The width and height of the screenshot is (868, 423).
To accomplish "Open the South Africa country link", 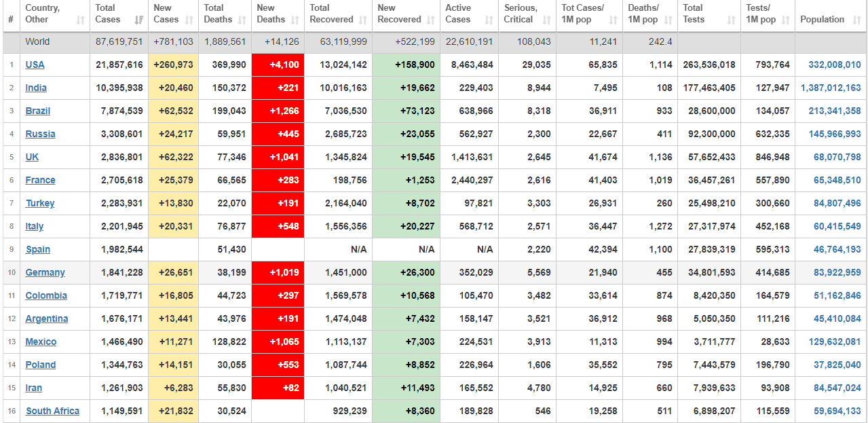I will coord(53,411).
